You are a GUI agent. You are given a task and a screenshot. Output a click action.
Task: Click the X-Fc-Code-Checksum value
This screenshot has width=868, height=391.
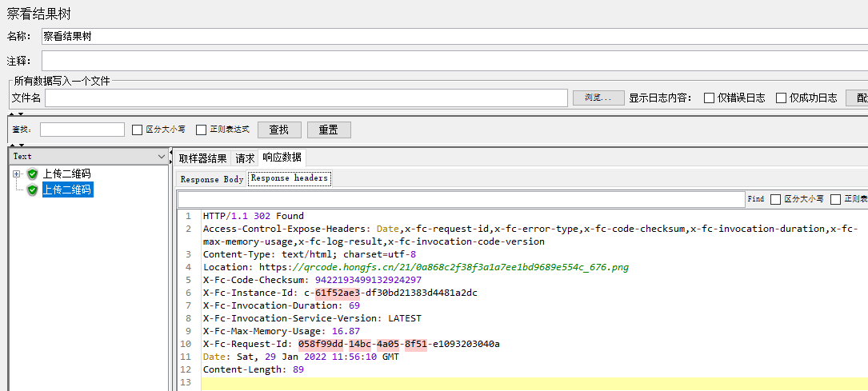pyautogui.click(x=368, y=280)
